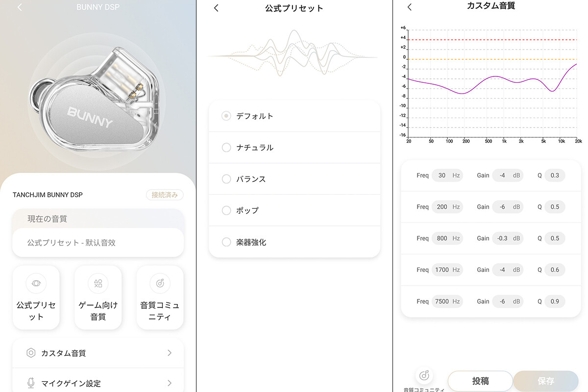Click the microphone icon beside マイクゲイン設定
The width and height of the screenshot is (588, 392).
[31, 383]
